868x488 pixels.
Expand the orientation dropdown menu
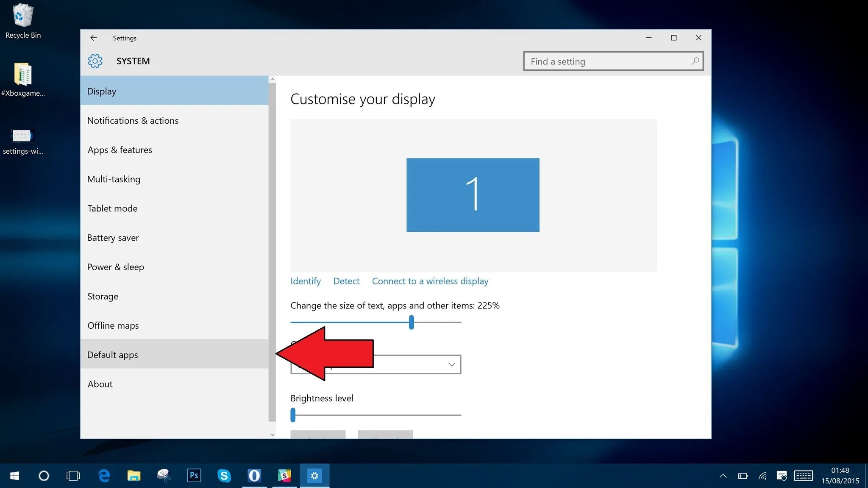(451, 364)
